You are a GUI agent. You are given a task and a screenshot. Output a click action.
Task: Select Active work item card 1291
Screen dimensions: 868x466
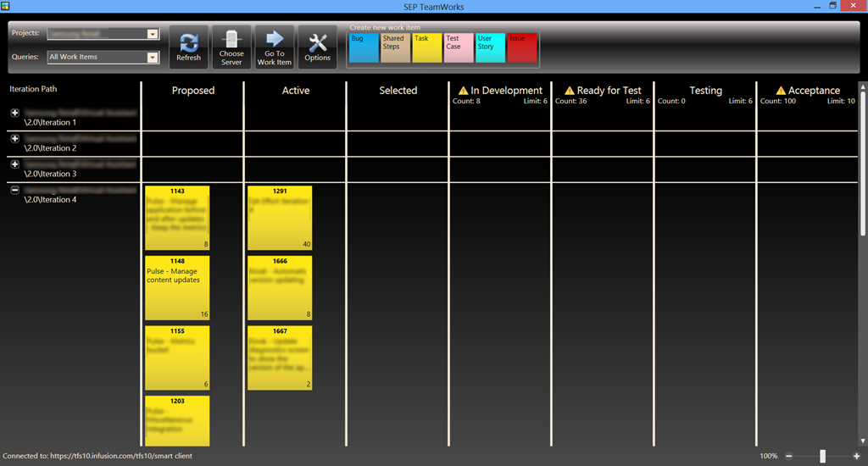[x=280, y=218]
